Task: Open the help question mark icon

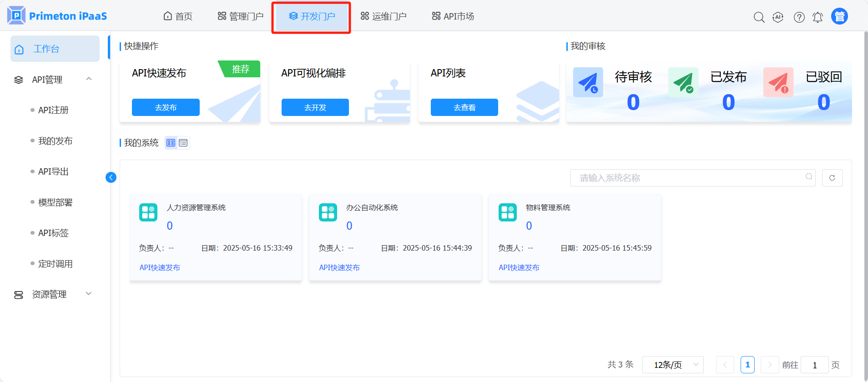Action: pos(799,17)
